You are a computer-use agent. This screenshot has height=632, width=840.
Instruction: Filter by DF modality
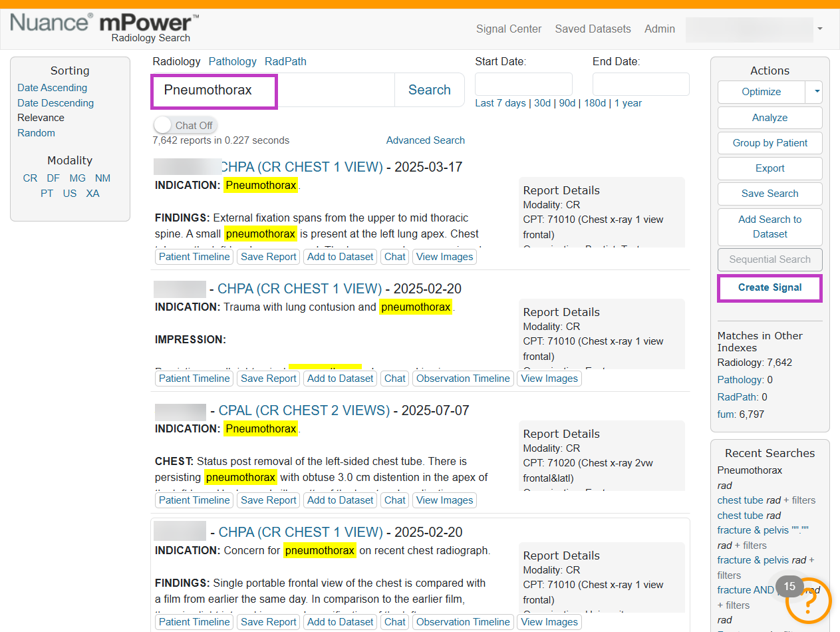[53, 178]
